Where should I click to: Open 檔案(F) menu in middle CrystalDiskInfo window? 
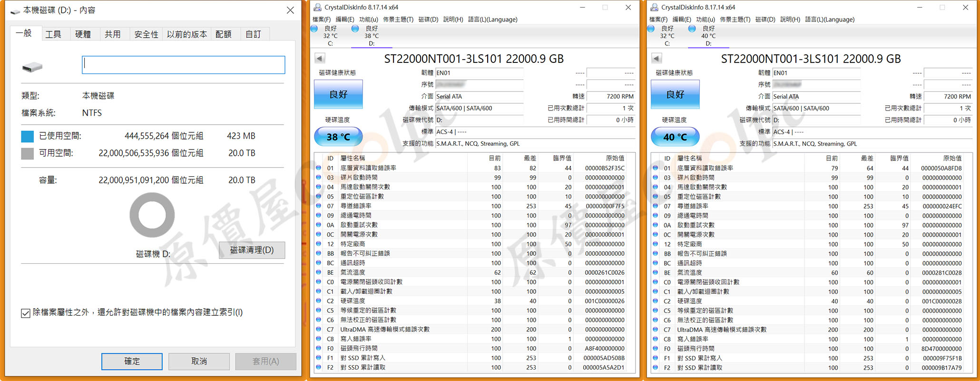click(322, 20)
